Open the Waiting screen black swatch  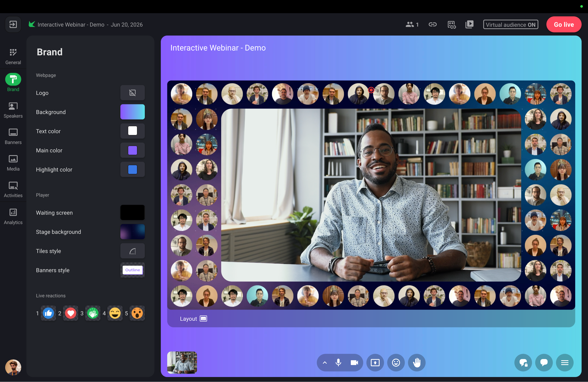point(132,212)
